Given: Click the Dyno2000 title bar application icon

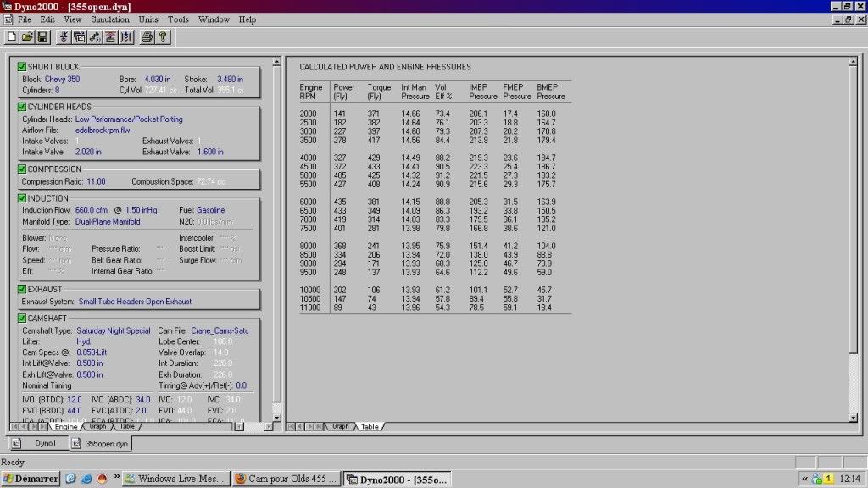Looking at the screenshot, I should (x=7, y=7).
